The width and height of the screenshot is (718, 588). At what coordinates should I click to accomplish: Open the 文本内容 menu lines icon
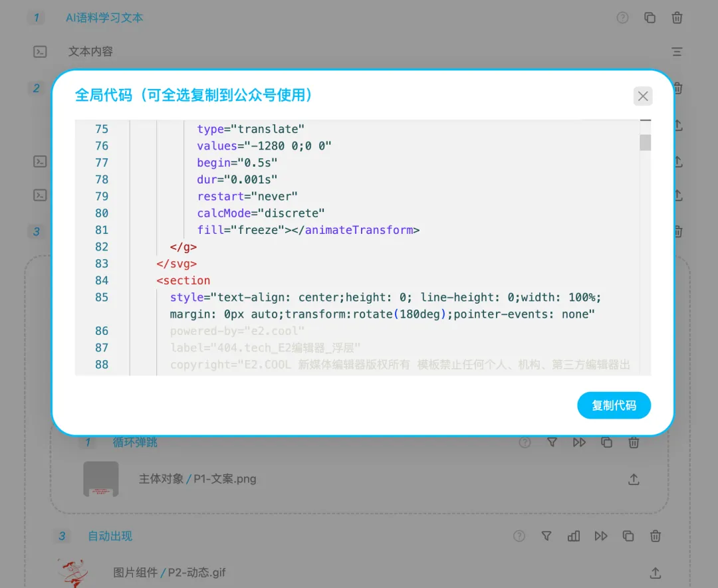tap(677, 52)
